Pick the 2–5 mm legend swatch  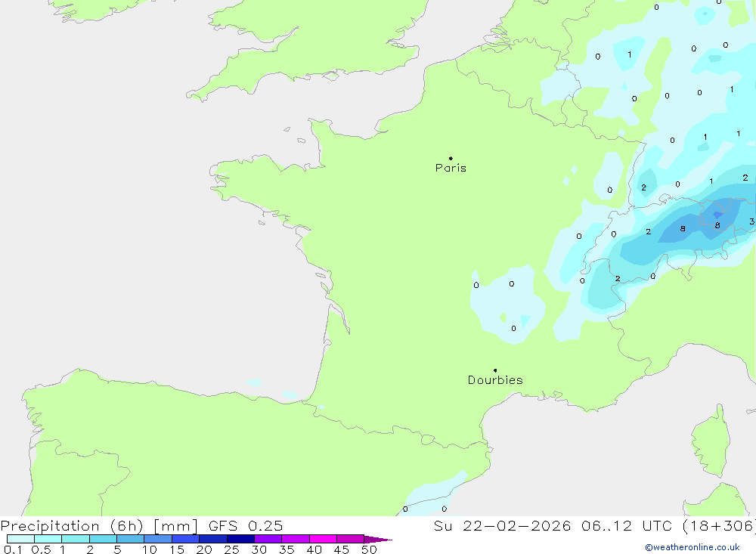click(103, 539)
